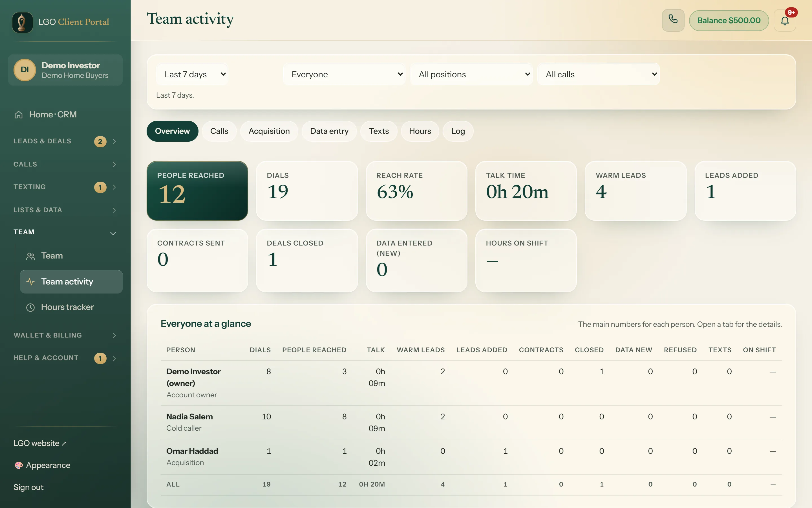Image resolution: width=812 pixels, height=508 pixels.
Task: Expand the Lists & Data section
Action: pos(65,210)
